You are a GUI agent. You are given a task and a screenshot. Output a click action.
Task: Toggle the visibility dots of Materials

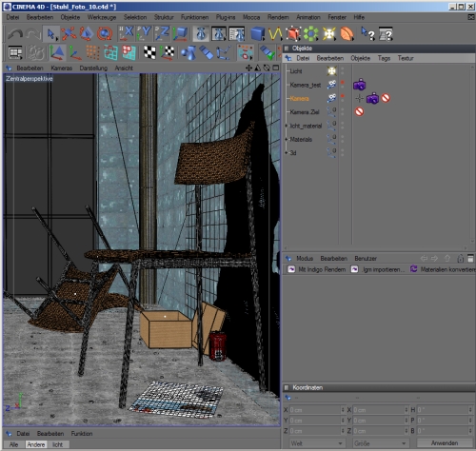(343, 139)
